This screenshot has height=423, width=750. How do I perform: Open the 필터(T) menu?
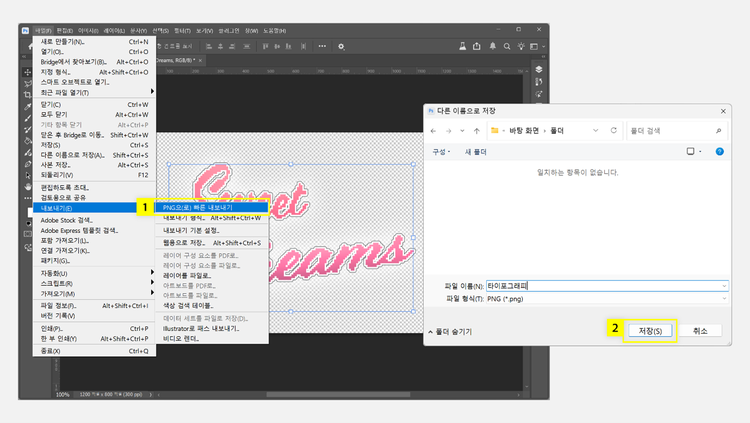pos(182,31)
